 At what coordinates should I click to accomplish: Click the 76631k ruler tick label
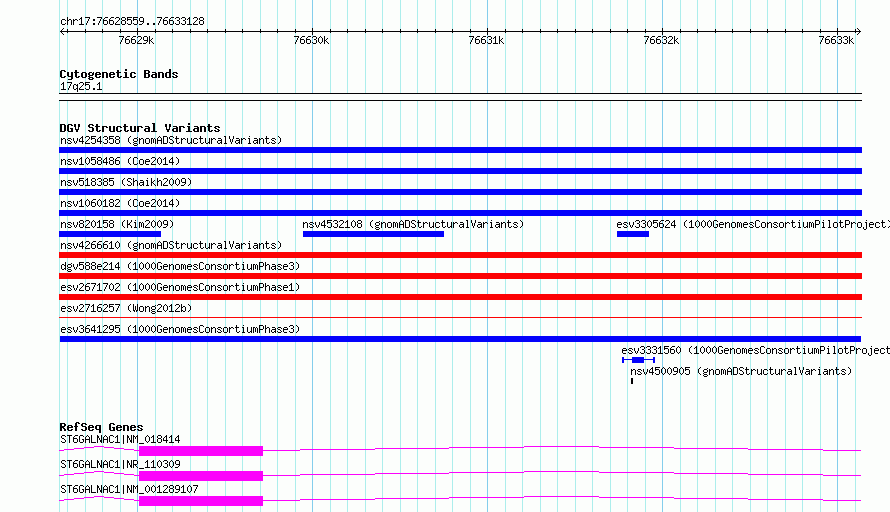pyautogui.click(x=486, y=40)
